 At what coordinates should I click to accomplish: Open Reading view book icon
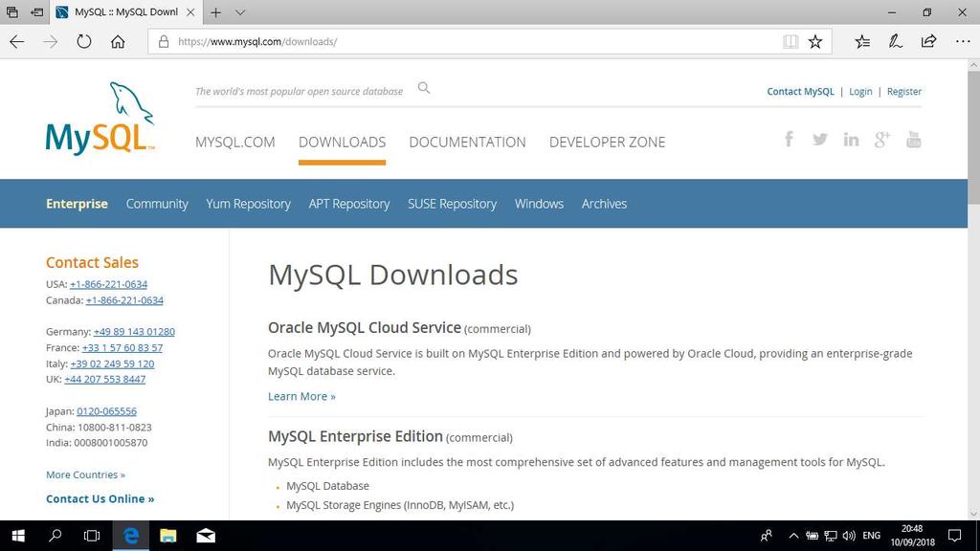(791, 42)
